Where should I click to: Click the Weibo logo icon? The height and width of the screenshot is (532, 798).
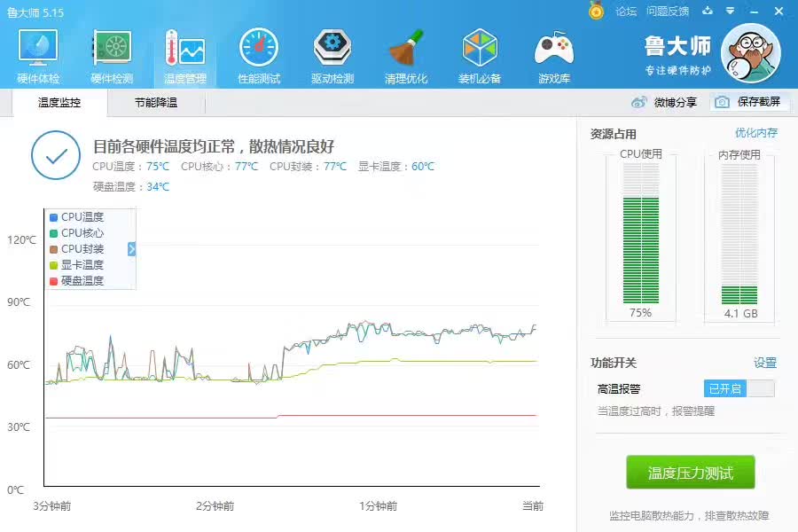[x=639, y=102]
